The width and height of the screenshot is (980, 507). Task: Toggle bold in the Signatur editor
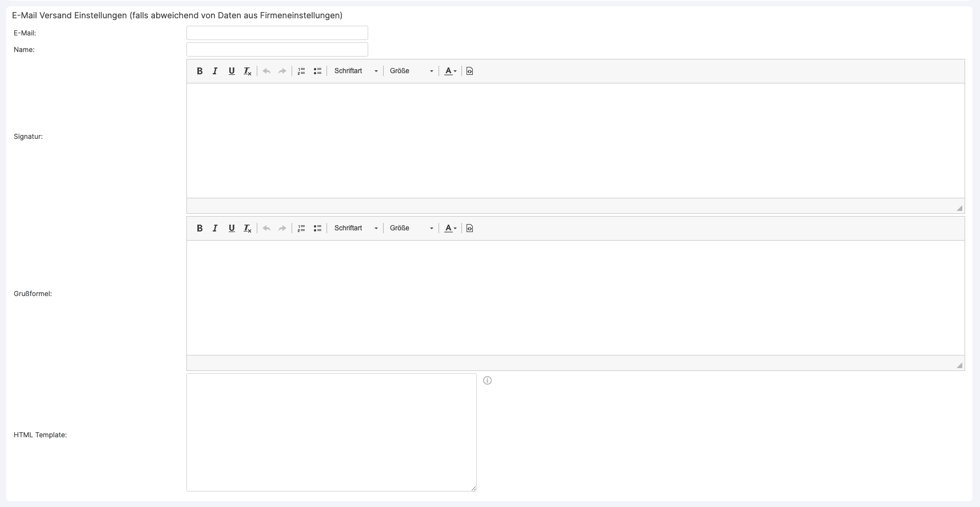[x=200, y=71]
